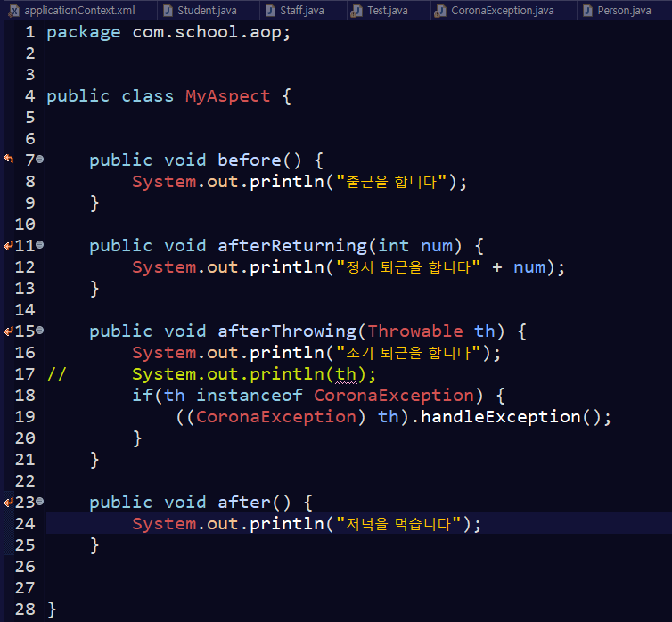Click package name com.school.aop
The width and height of the screenshot is (672, 622).
click(x=207, y=32)
